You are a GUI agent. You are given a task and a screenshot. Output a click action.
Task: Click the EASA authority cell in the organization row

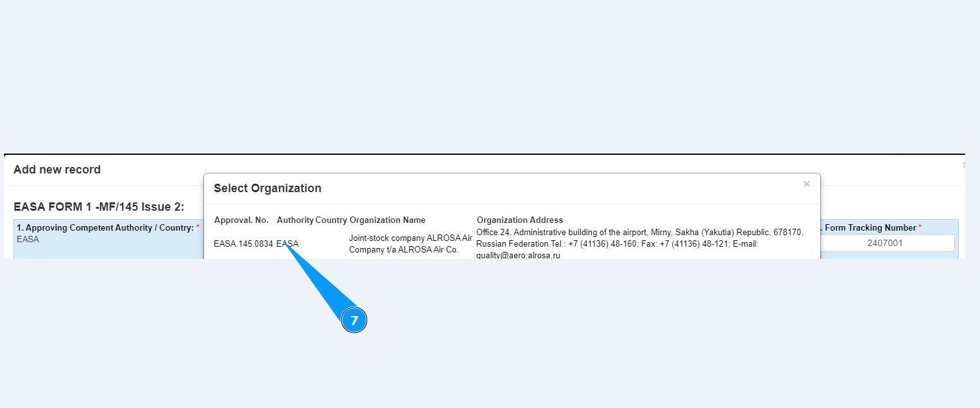288,244
